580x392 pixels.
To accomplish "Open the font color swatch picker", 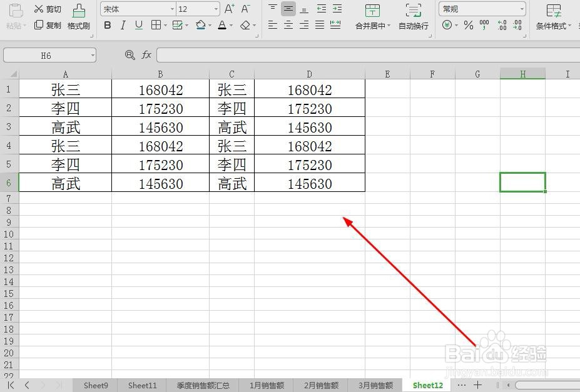I will coord(230,25).
